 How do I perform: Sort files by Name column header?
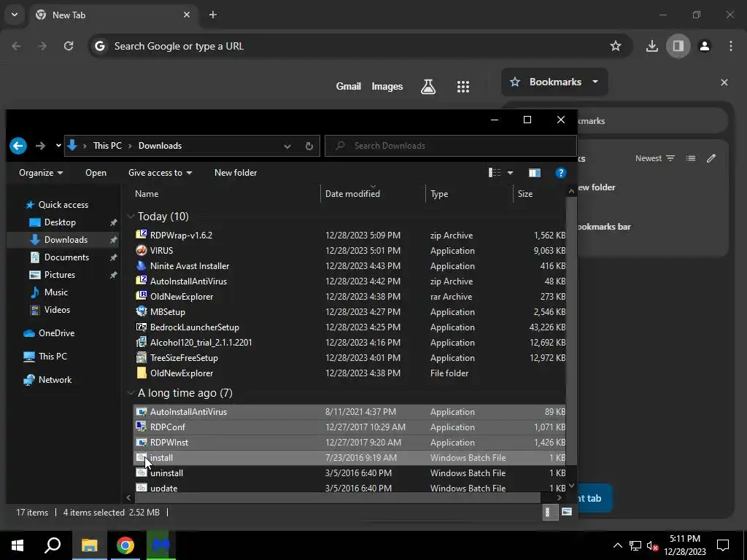[146, 194]
